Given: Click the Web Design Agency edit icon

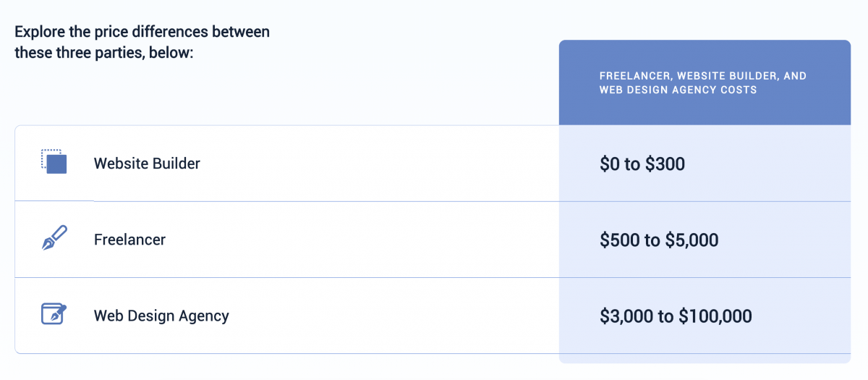Looking at the screenshot, I should 54,314.
